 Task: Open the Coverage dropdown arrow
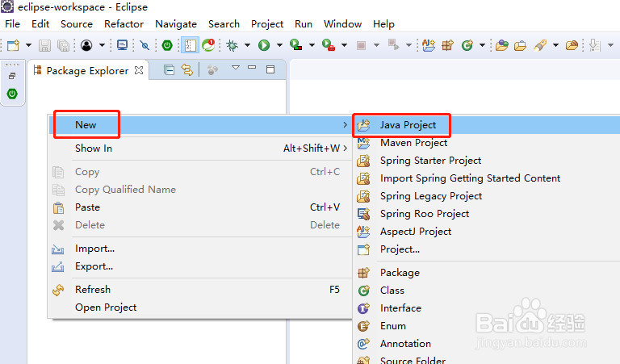pyautogui.click(x=312, y=45)
